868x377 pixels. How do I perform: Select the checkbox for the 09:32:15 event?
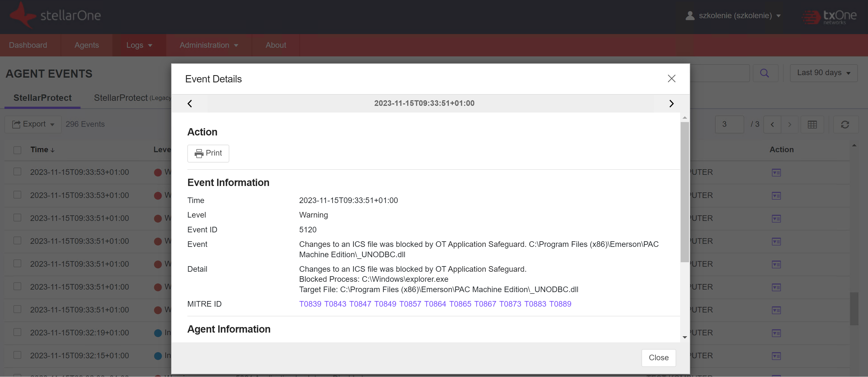coord(17,355)
